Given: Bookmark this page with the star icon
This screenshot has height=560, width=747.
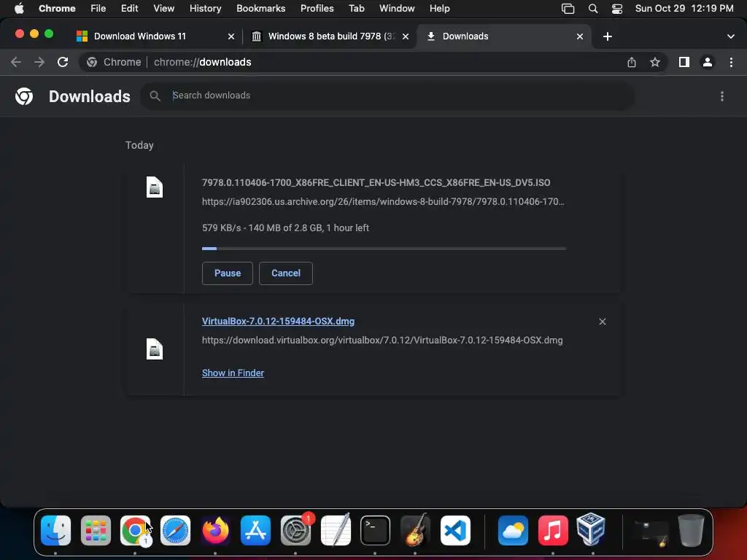Looking at the screenshot, I should click(655, 62).
